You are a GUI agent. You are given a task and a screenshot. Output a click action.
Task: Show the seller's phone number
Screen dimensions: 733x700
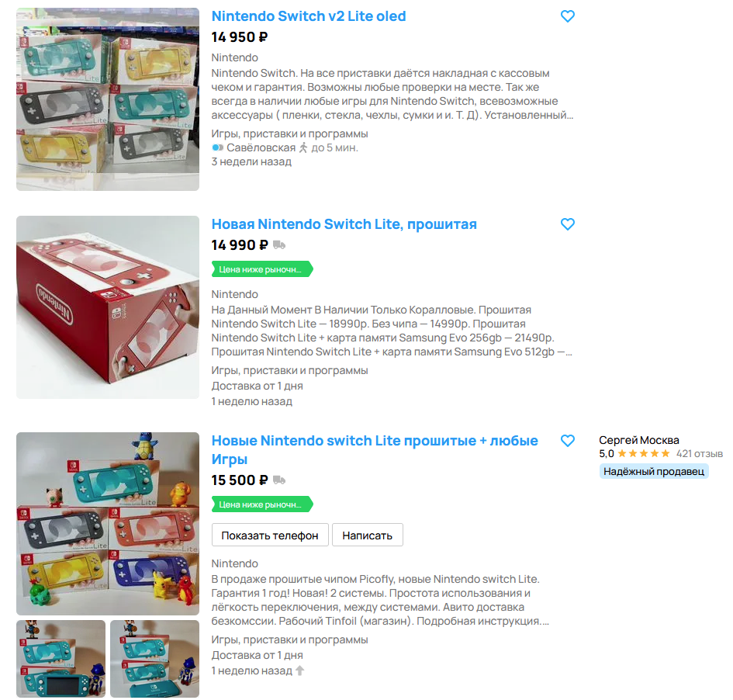(x=270, y=535)
